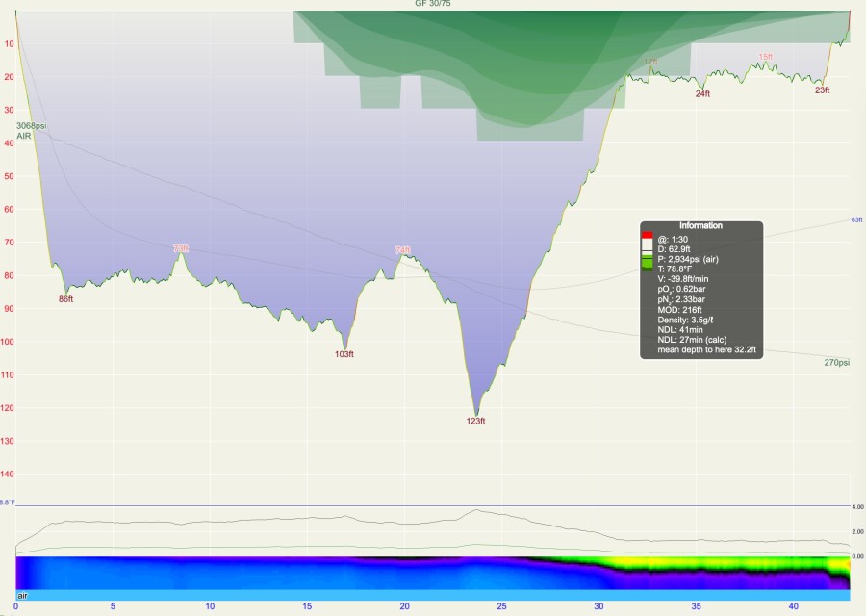The height and width of the screenshot is (616, 866).
Task: Click the AIR gas label on left
Action: (x=24, y=137)
